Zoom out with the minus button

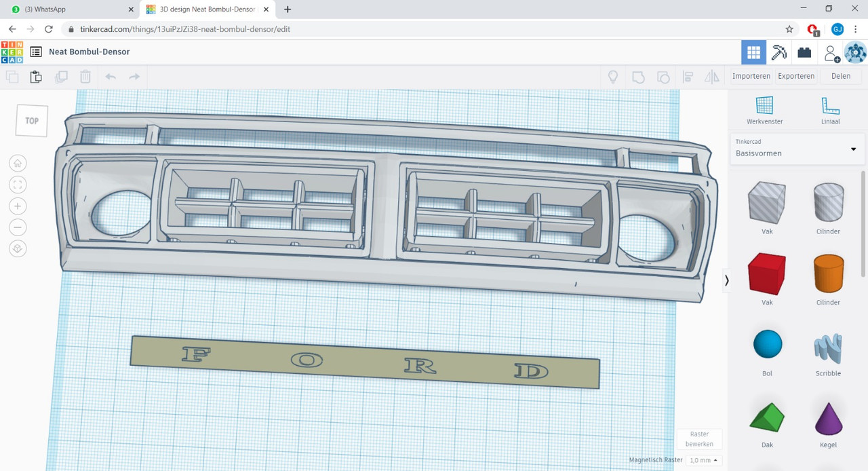[18, 227]
